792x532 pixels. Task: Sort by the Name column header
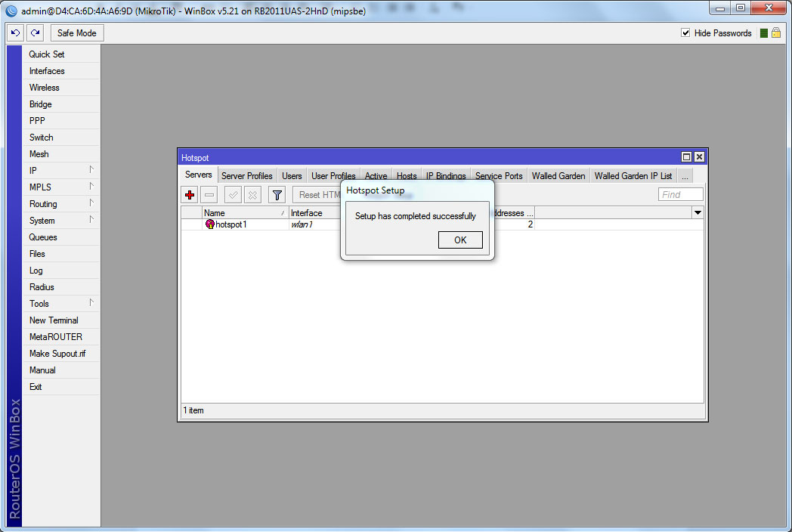(243, 213)
